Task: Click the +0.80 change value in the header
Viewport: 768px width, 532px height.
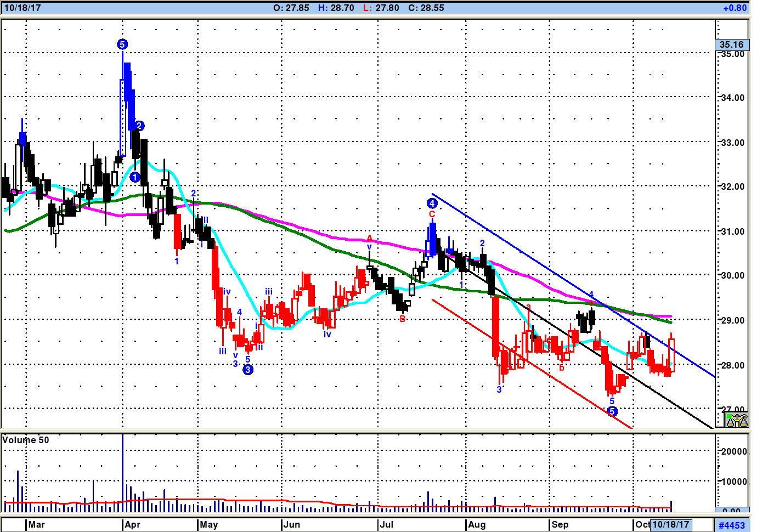Action: coord(735,8)
